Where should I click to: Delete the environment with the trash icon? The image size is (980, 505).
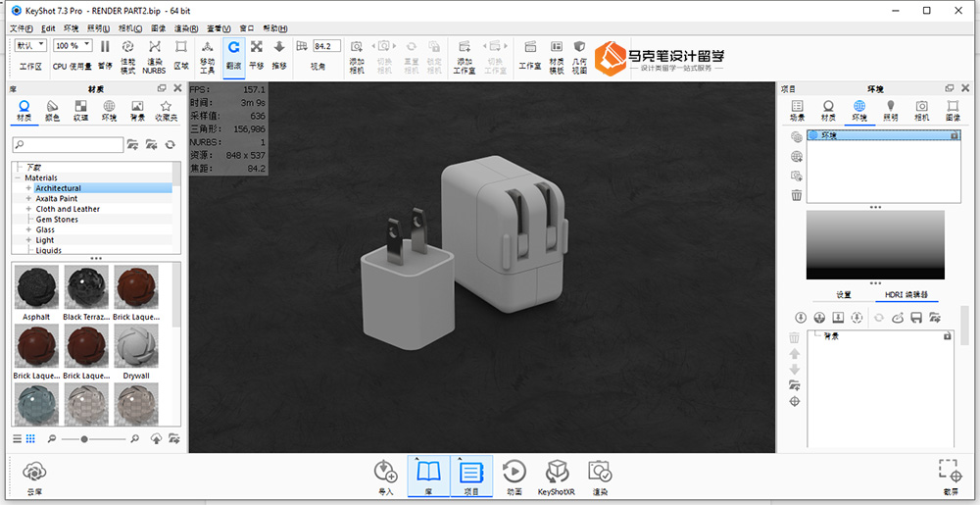pos(796,195)
